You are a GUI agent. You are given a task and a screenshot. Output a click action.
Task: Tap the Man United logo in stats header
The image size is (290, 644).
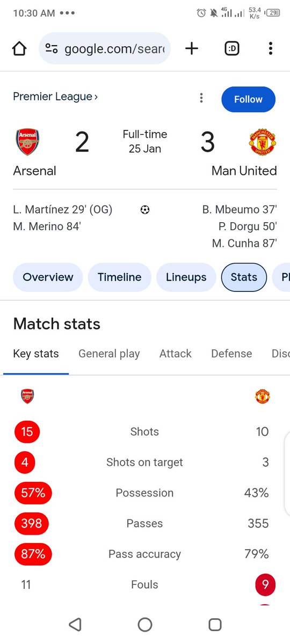263,397
